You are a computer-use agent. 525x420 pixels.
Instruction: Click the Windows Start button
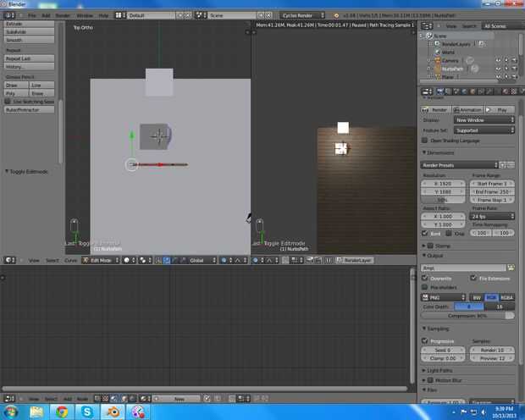coord(10,412)
